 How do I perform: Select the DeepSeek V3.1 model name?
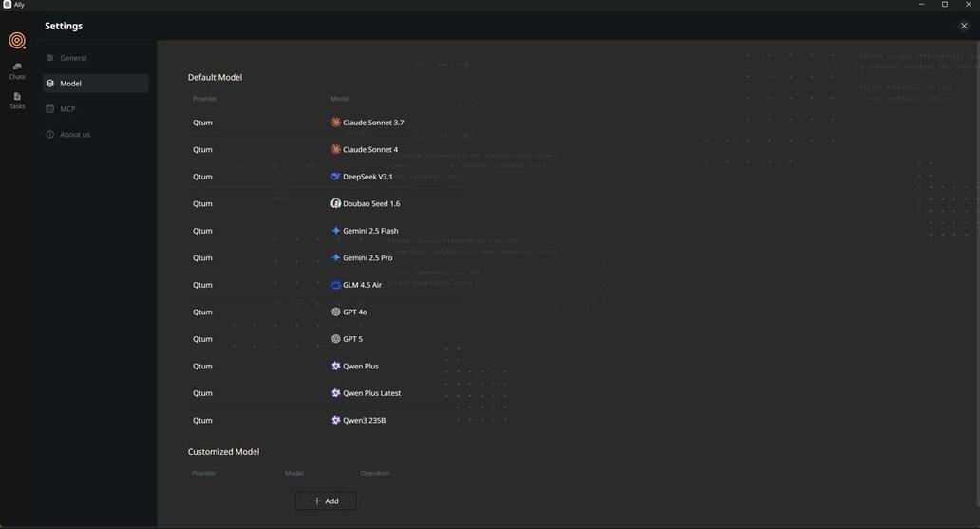tap(367, 177)
